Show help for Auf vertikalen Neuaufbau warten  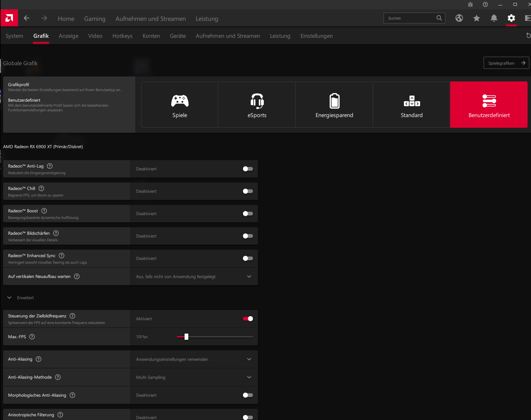[x=77, y=276]
